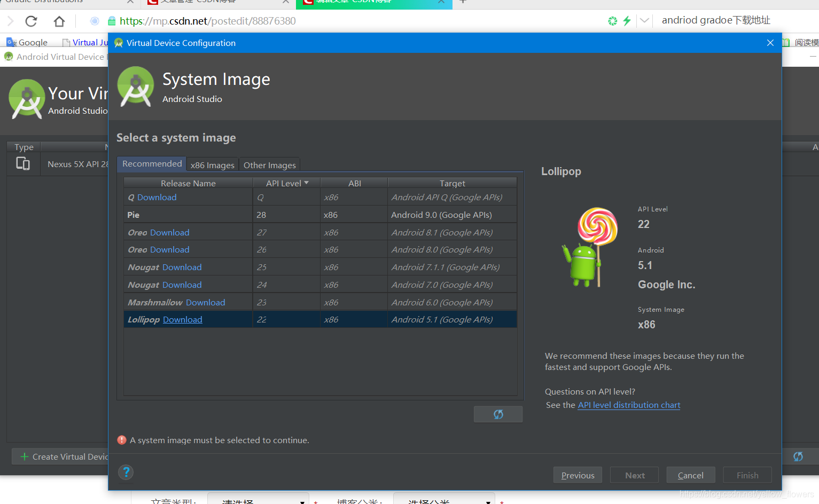
Task: Click AVD Manager refresh icon at bottom right
Action: pos(798,456)
